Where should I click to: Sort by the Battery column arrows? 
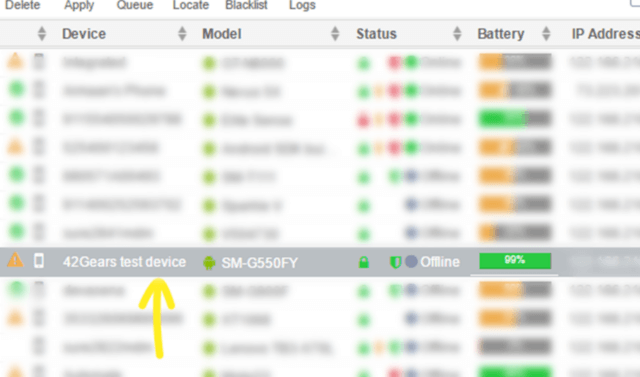(x=546, y=34)
